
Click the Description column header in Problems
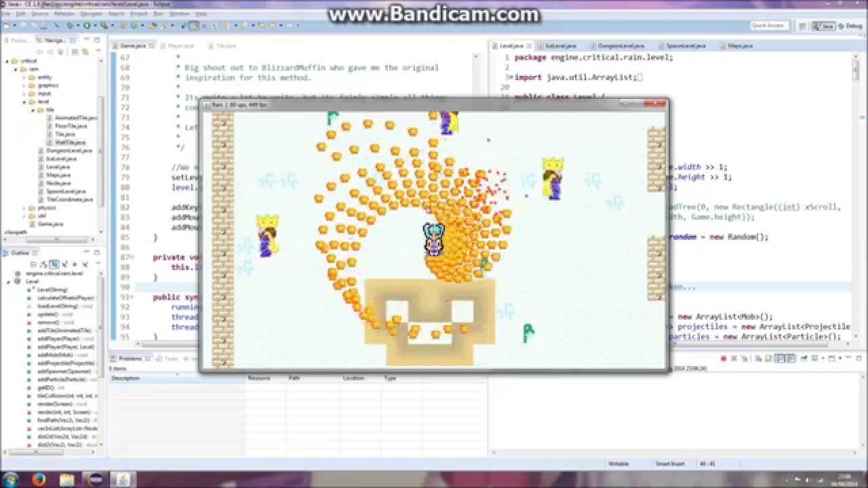point(177,378)
